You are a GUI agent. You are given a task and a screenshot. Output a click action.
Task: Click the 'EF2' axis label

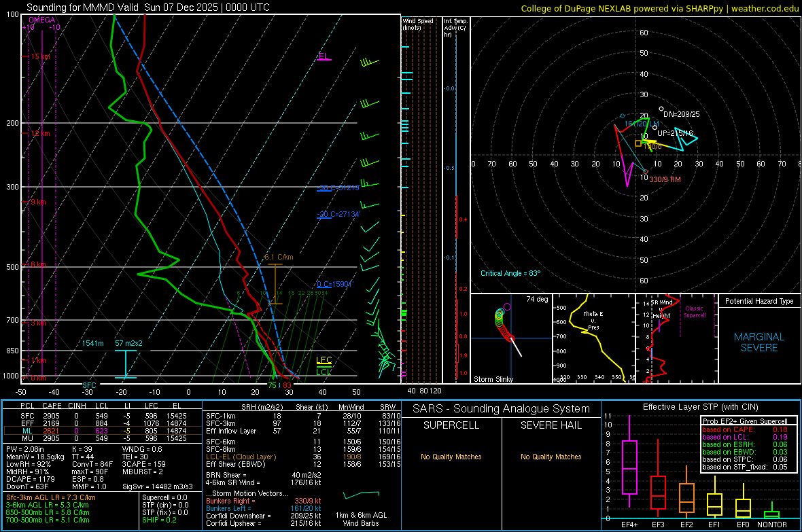coord(686,525)
